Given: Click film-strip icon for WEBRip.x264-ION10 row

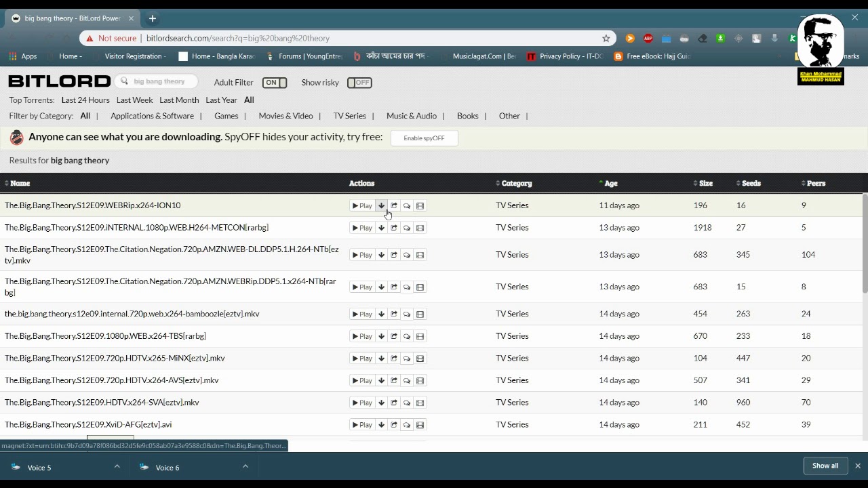Looking at the screenshot, I should tap(420, 206).
